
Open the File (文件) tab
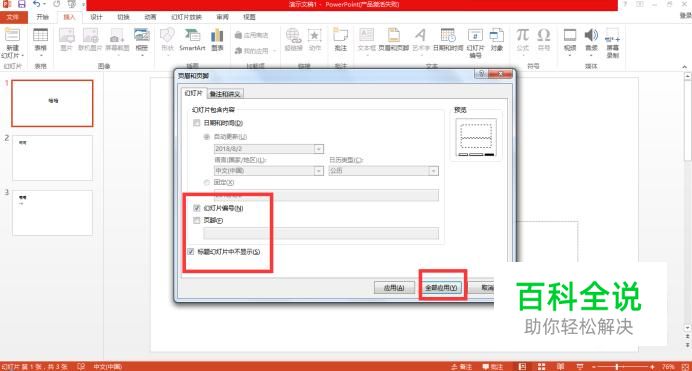point(13,17)
